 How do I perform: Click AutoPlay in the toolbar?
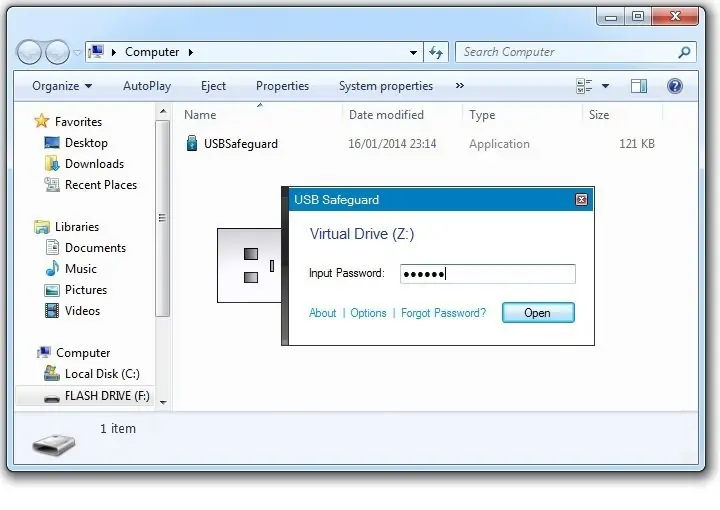pyautogui.click(x=147, y=86)
